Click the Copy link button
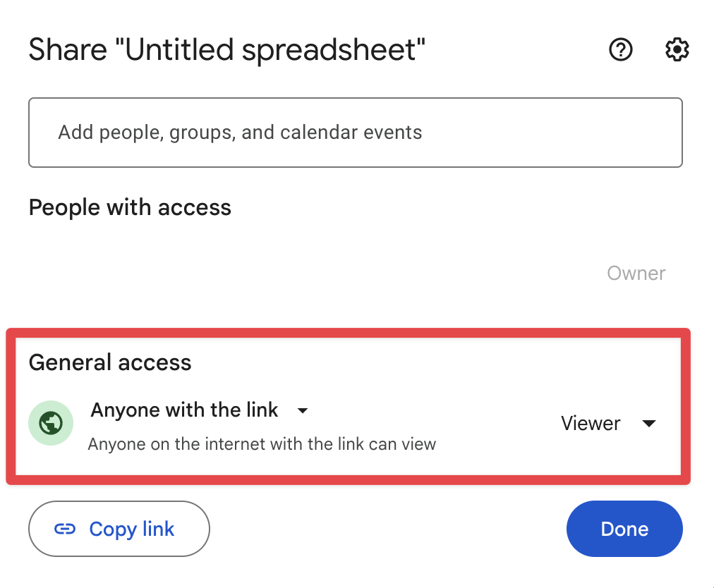Image resolution: width=714 pixels, height=588 pixels. (119, 529)
